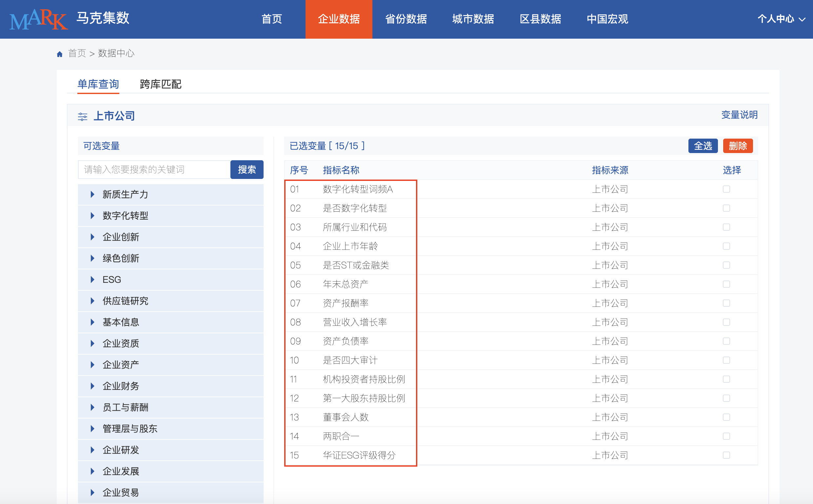Check the box for 数字化转型词频A
813x504 pixels.
click(726, 189)
